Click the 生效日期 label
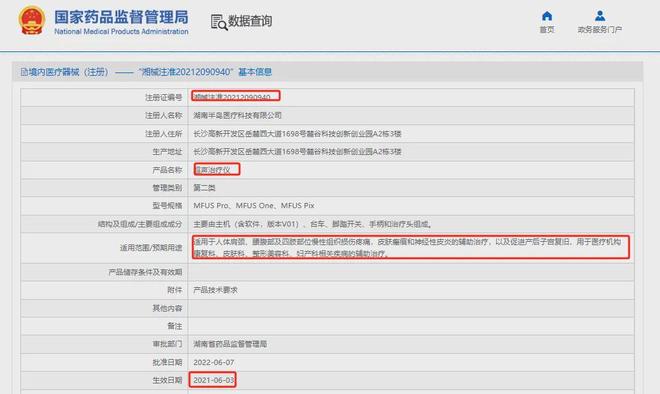Image resolution: width=660 pixels, height=394 pixels. pos(168,380)
